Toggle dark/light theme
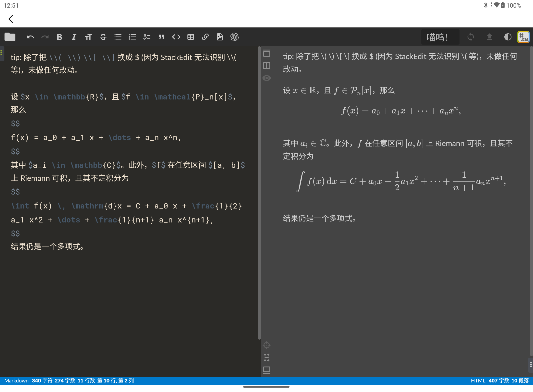Screen dimensions: 533x392 pos(508,37)
